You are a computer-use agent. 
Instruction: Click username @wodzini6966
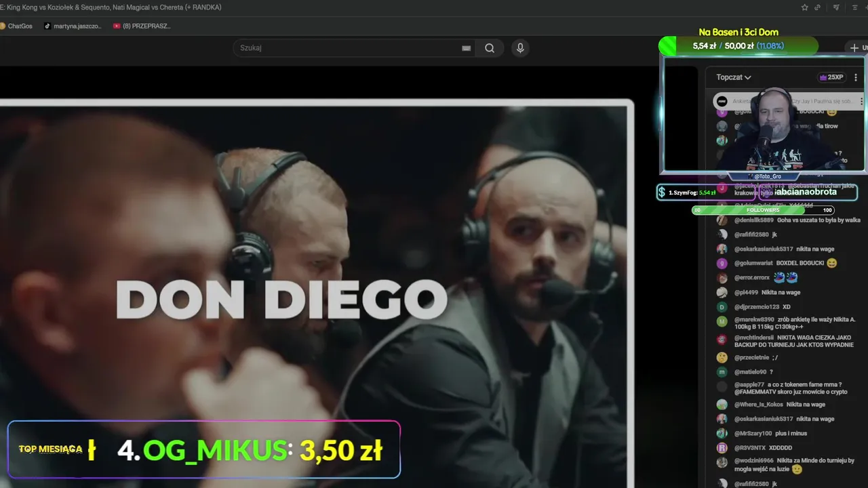(x=754, y=460)
